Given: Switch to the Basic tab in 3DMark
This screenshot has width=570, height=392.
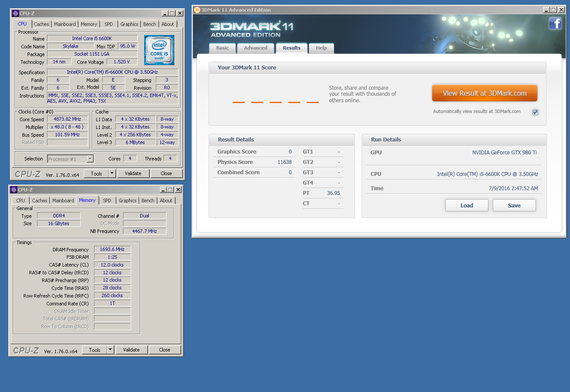Looking at the screenshot, I should point(222,48).
